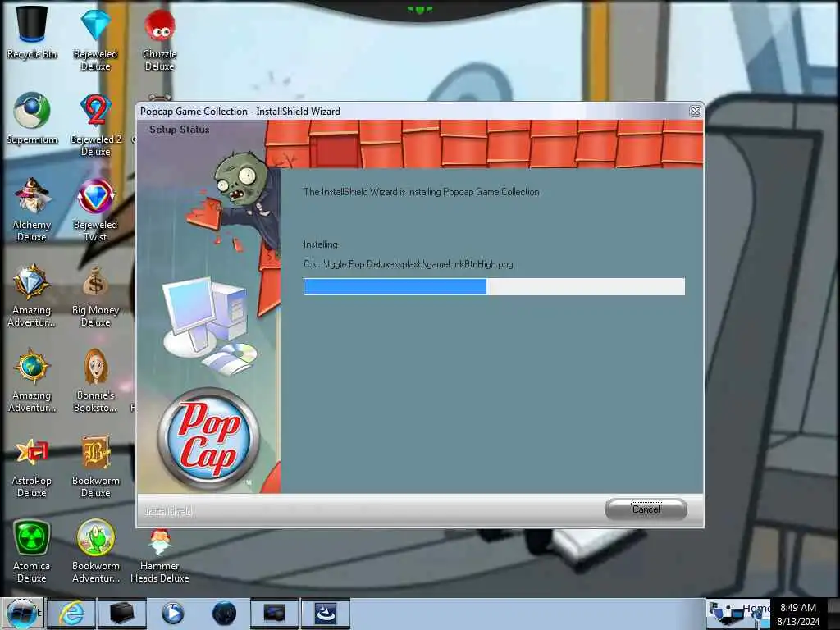Open the dark screen taskbar application
This screenshot has height=630, width=840.
pyautogui.click(x=274, y=614)
